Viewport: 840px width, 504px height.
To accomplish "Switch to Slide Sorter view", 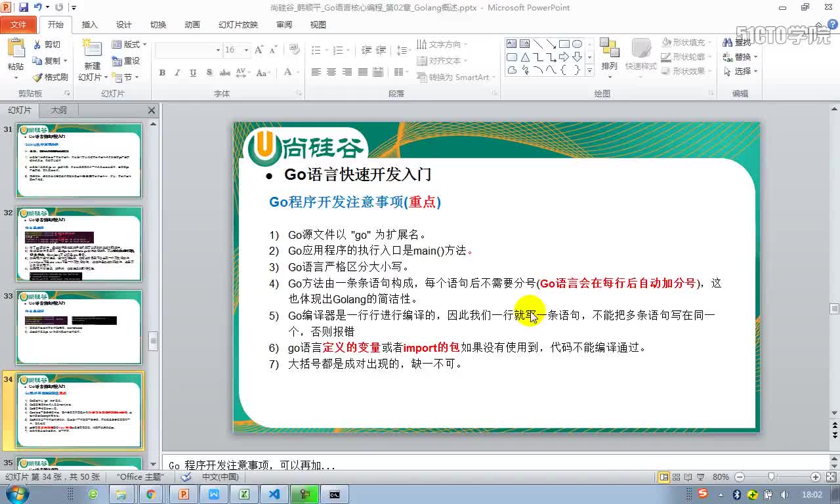I will tap(677, 477).
